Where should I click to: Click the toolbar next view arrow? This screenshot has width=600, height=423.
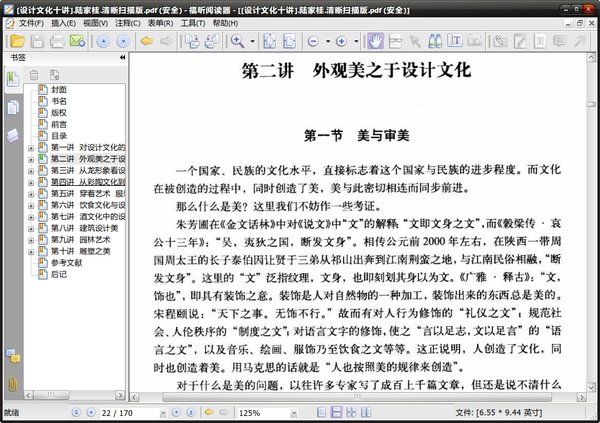pos(166,41)
